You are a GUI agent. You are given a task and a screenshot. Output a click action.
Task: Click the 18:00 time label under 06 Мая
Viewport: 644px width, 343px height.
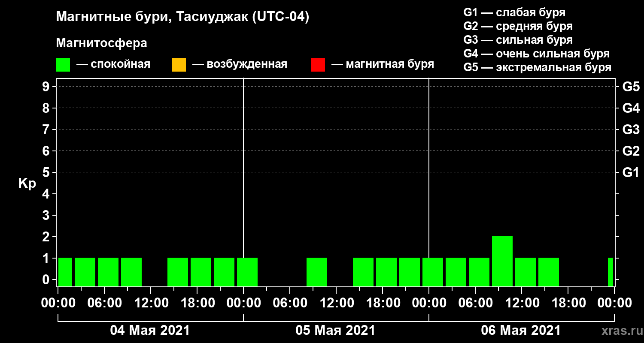tap(568, 303)
